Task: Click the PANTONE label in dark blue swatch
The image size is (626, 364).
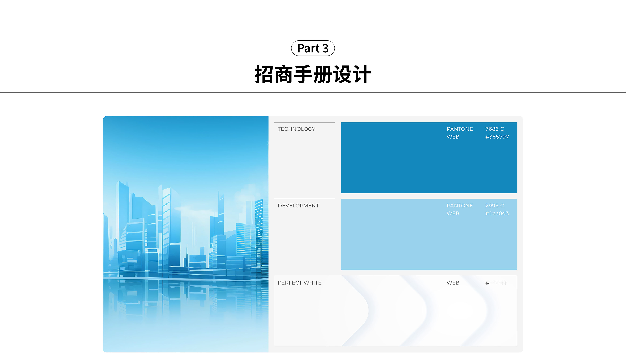Action: (460, 129)
